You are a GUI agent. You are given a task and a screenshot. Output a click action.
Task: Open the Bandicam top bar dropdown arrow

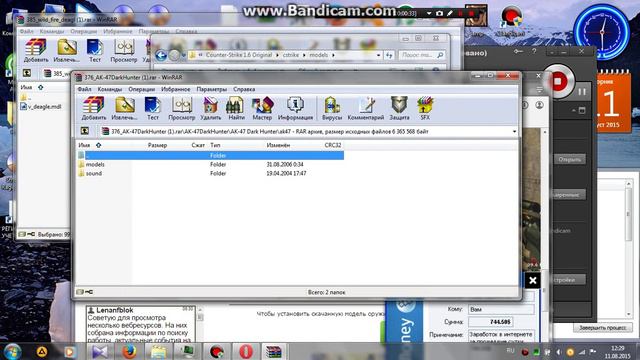(429, 13)
